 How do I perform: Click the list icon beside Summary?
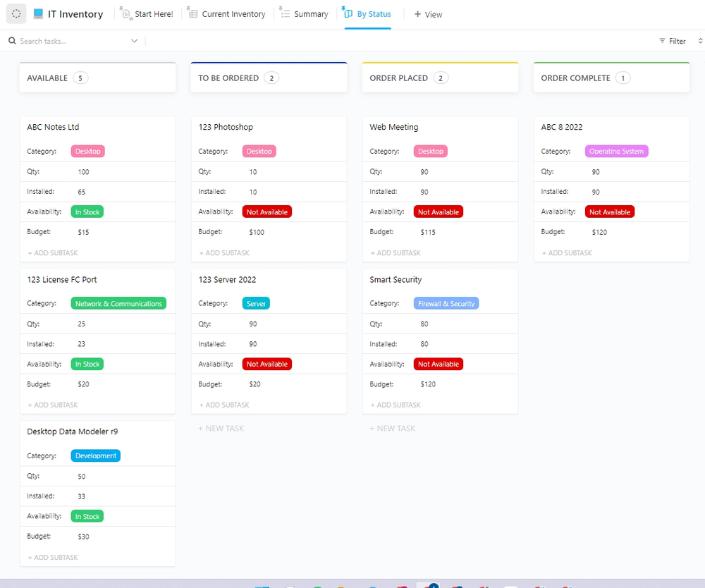[284, 13]
